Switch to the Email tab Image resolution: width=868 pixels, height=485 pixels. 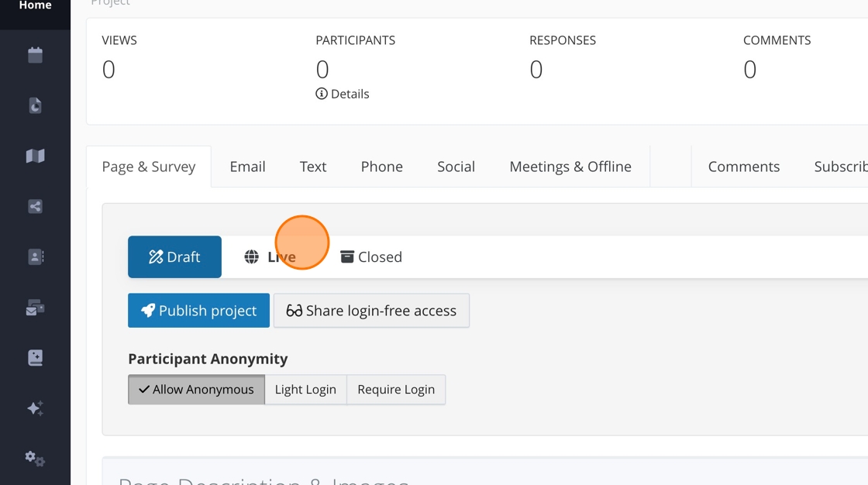pos(247,167)
